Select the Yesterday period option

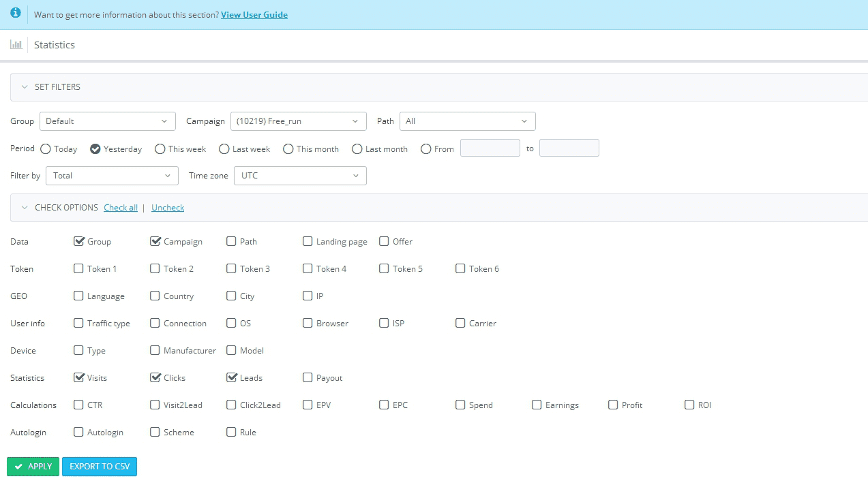pos(95,149)
